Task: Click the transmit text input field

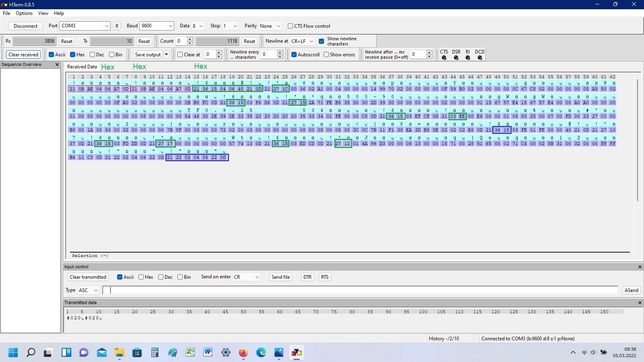Action: tap(360, 290)
